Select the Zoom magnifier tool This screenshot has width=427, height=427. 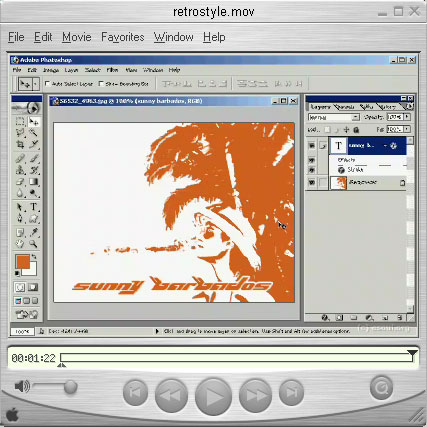pyautogui.click(x=33, y=244)
